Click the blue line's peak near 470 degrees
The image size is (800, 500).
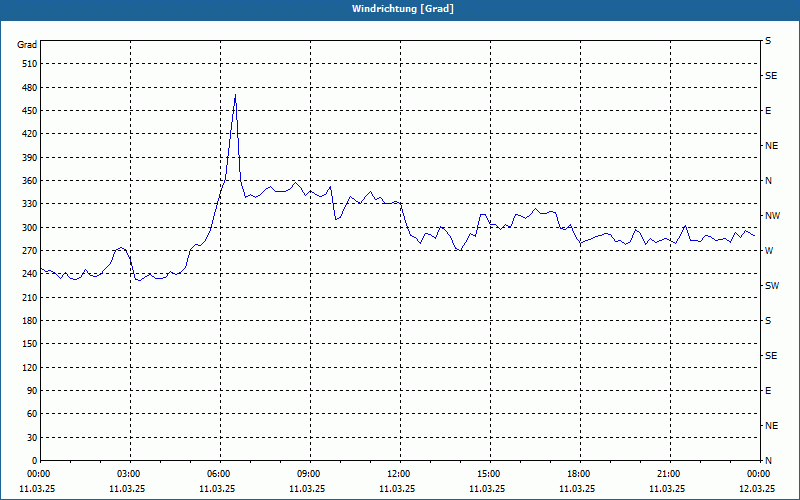pos(235,95)
